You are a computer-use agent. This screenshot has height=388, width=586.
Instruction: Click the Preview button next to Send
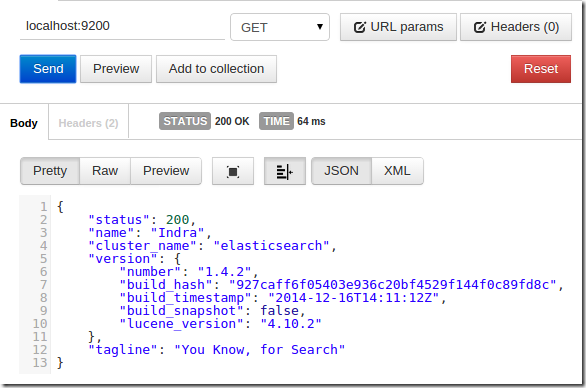(x=116, y=69)
